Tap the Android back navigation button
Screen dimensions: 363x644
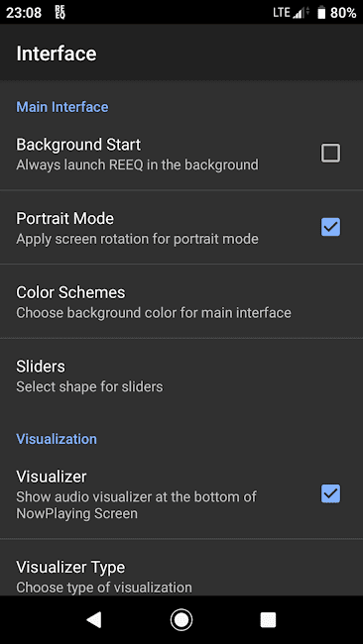pos(94,620)
